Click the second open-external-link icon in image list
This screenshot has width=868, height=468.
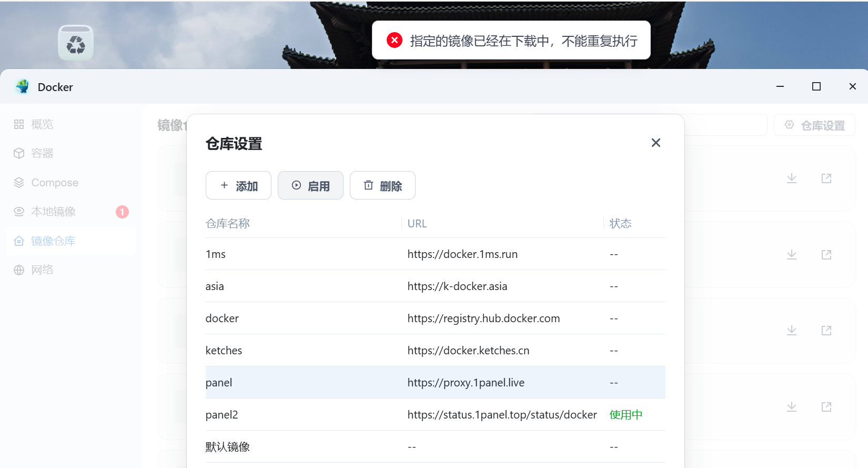tap(826, 255)
